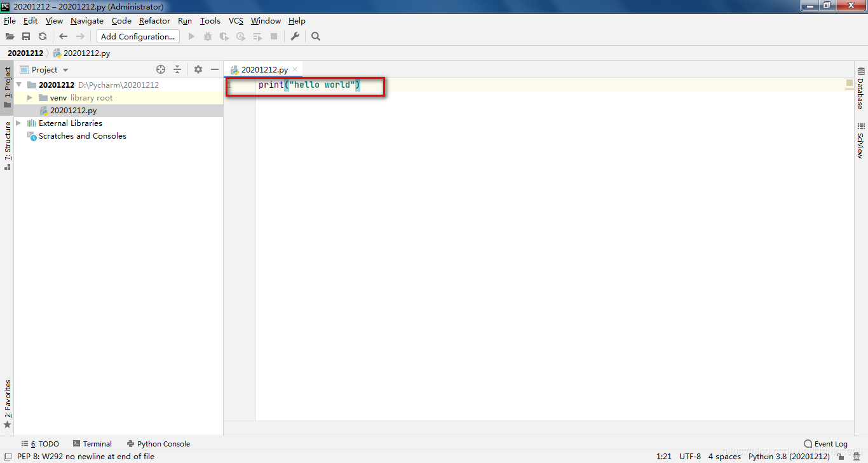Open the Python Console tool window
This screenshot has height=463, width=868.
(x=158, y=444)
